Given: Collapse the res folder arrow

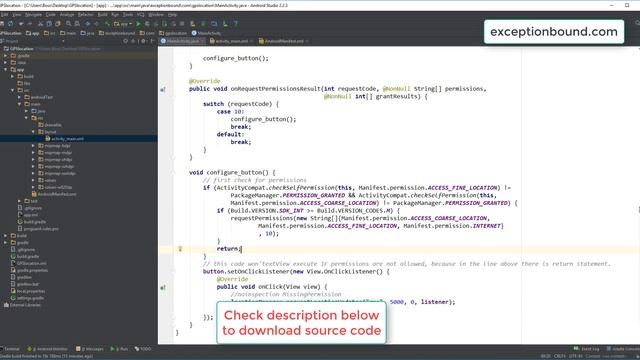Looking at the screenshot, I should [x=27, y=118].
